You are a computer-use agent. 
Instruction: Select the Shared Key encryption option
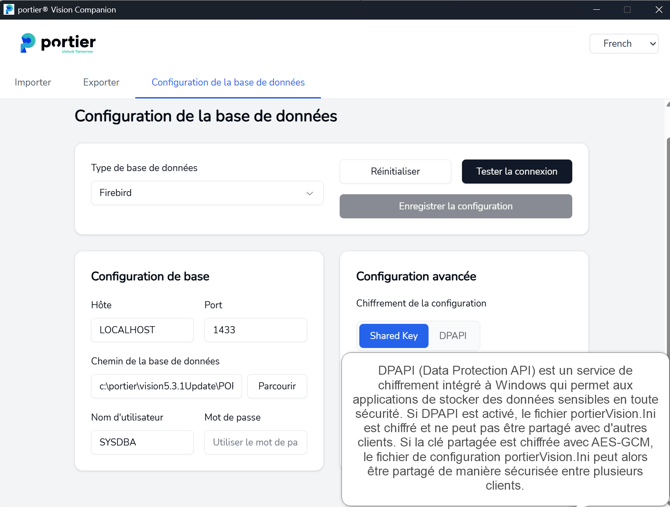pyautogui.click(x=394, y=336)
